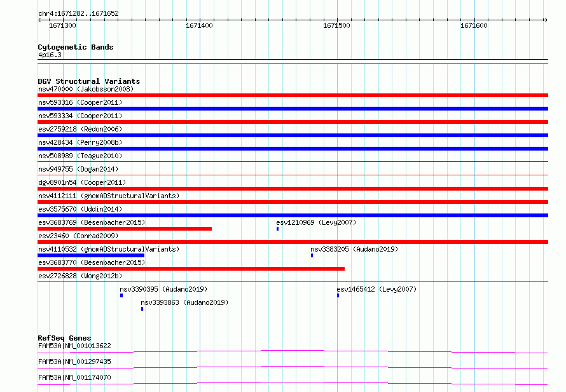Click the 4p16.3 band label
This screenshot has height=392, width=566.
[50, 55]
